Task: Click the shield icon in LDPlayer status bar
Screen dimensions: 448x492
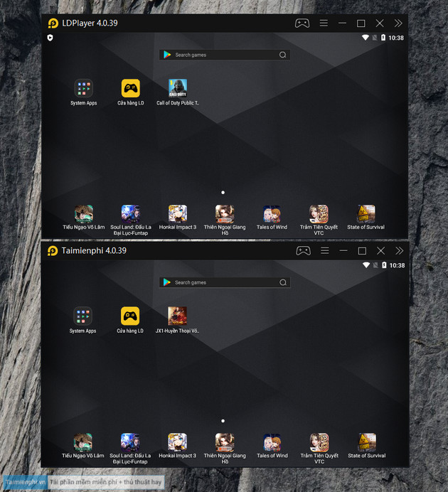Action: [50, 38]
